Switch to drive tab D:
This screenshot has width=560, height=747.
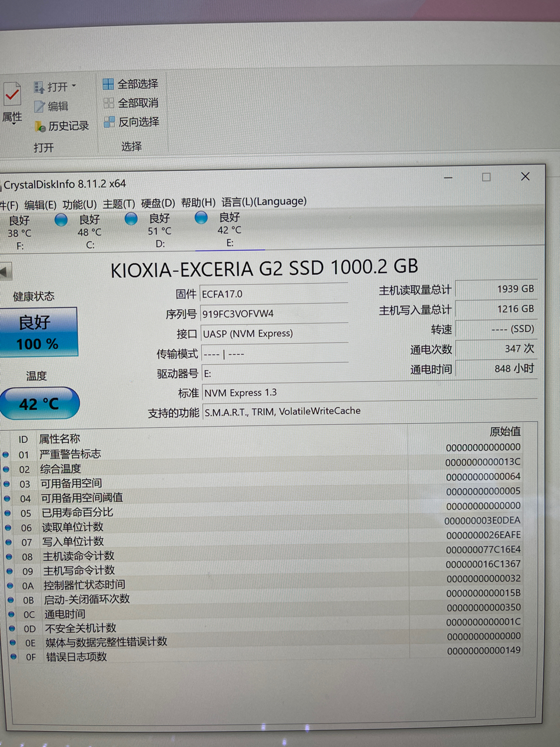coord(159,231)
